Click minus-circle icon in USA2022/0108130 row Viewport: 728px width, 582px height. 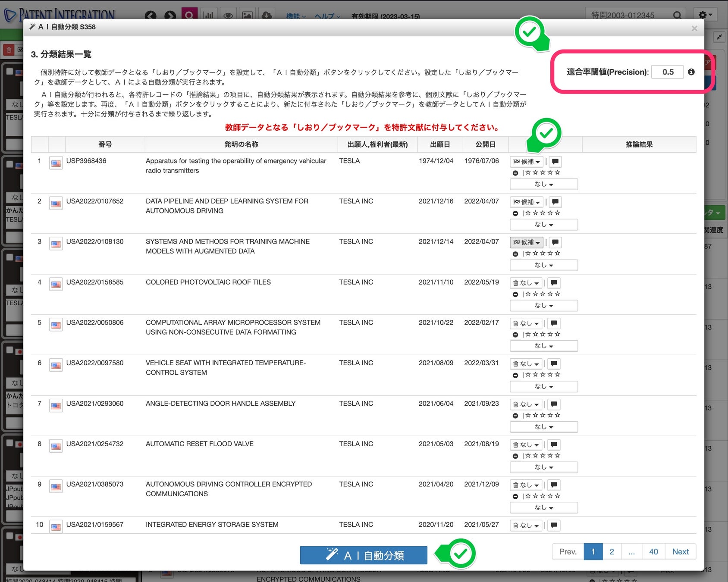pos(515,254)
